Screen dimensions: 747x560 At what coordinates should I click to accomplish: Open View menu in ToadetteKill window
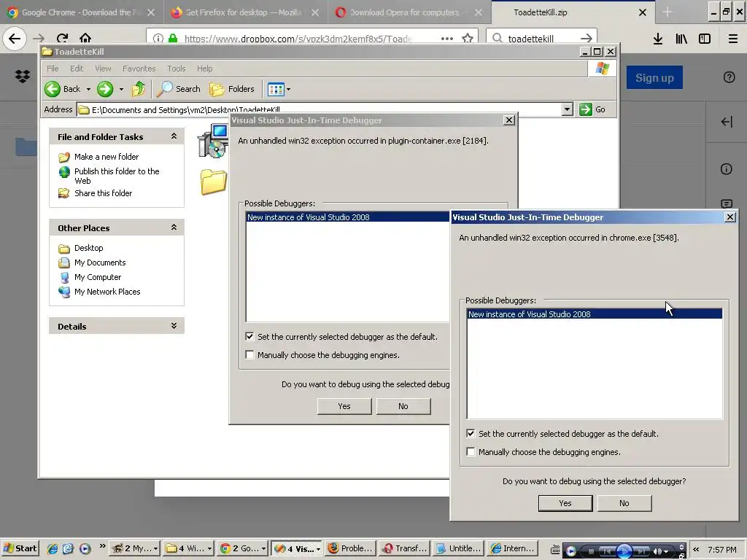[x=103, y=69]
